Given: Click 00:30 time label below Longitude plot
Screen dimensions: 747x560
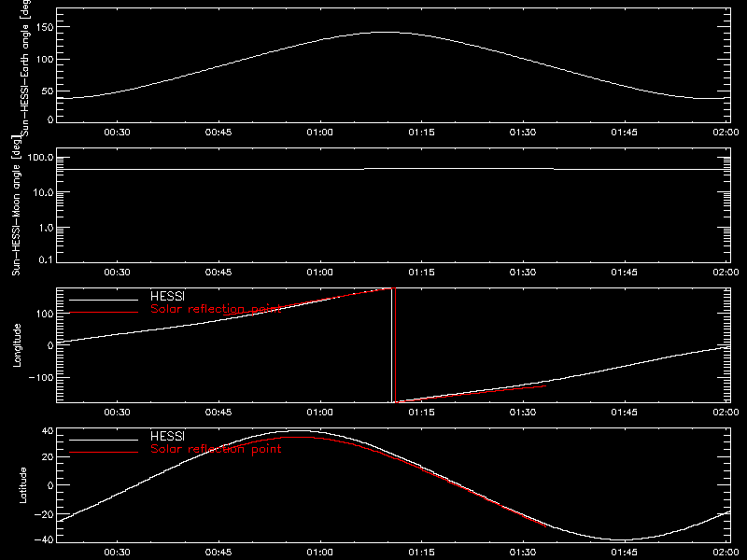Looking at the screenshot, I should 118,412.
